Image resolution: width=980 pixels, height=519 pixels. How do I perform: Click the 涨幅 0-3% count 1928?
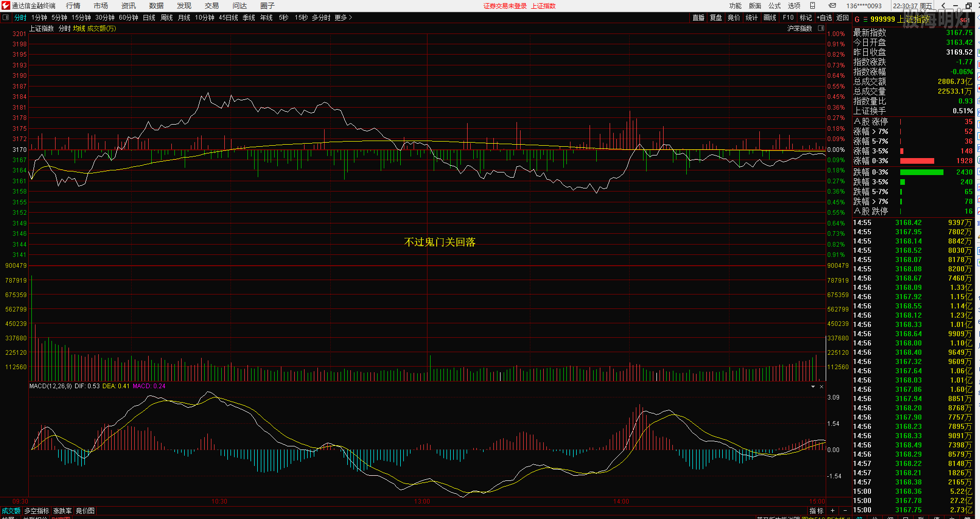(x=965, y=161)
